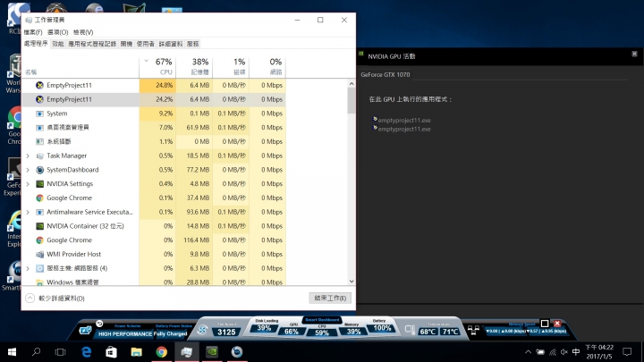Click the sort chevron above CPU column
The height and width of the screenshot is (362, 644).
(x=146, y=61)
